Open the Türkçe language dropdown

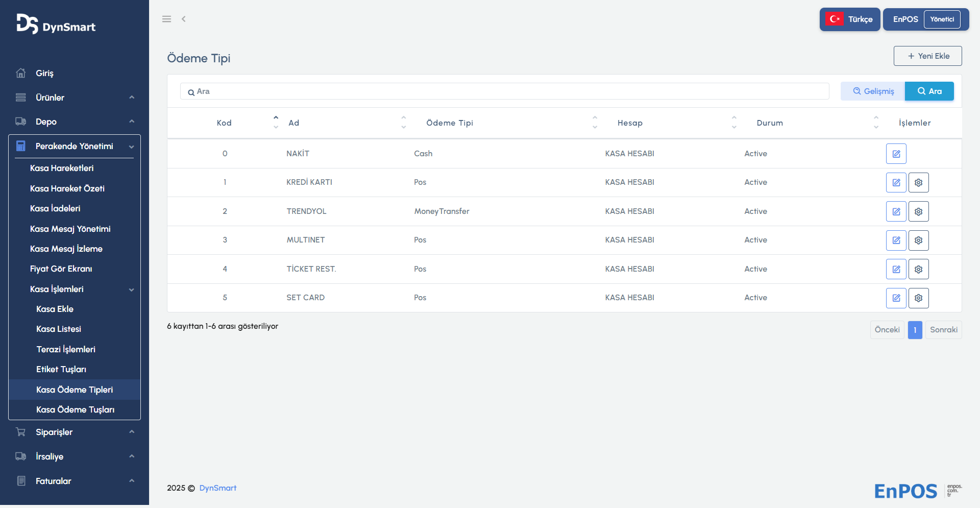(849, 19)
